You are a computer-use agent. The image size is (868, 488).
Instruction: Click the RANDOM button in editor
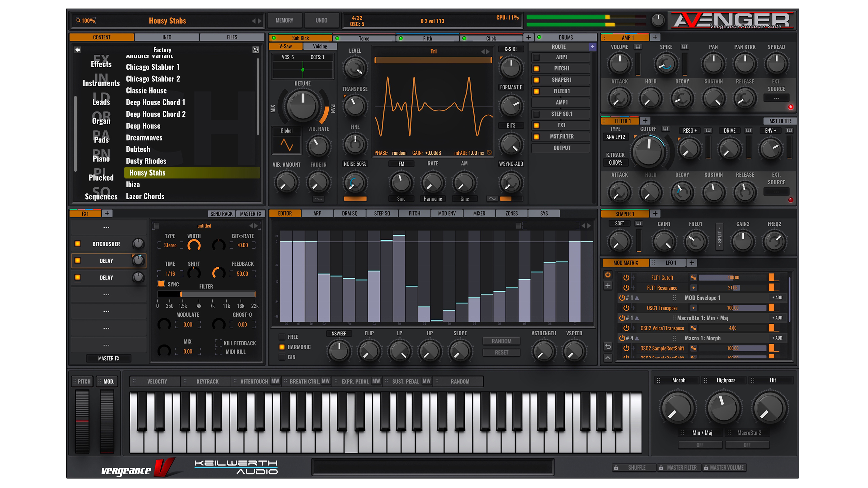click(500, 340)
